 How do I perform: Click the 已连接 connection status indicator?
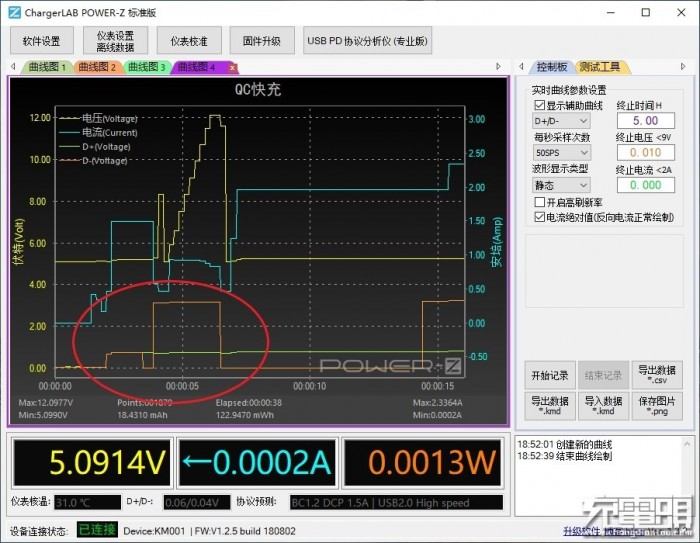97,530
